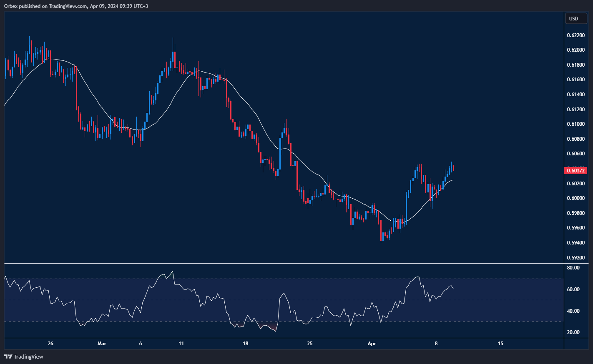
Task: Select the Apr label on the time axis
Action: tap(372, 344)
